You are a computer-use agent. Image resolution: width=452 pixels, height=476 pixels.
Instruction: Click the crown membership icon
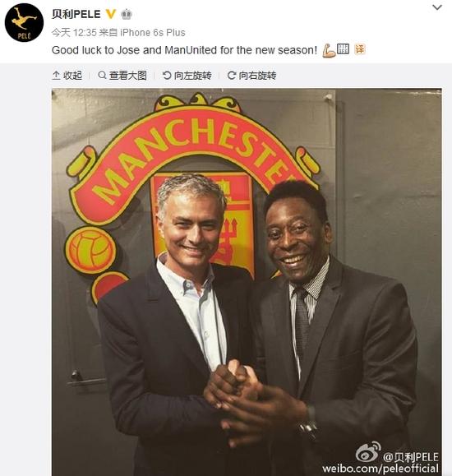[x=127, y=14]
